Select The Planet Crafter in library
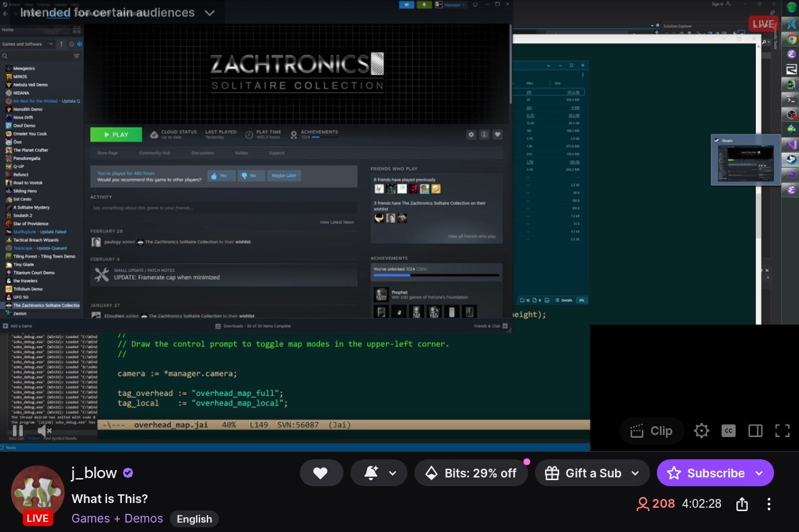This screenshot has height=532, width=799. point(30,149)
